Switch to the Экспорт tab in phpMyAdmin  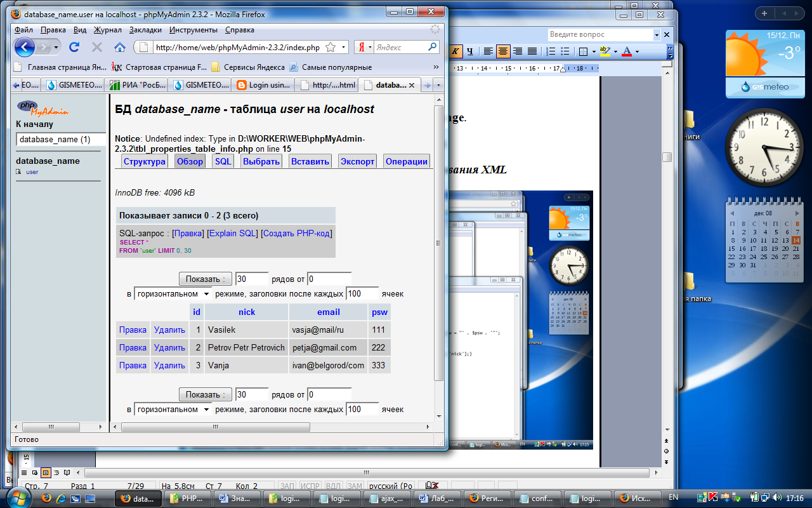357,161
